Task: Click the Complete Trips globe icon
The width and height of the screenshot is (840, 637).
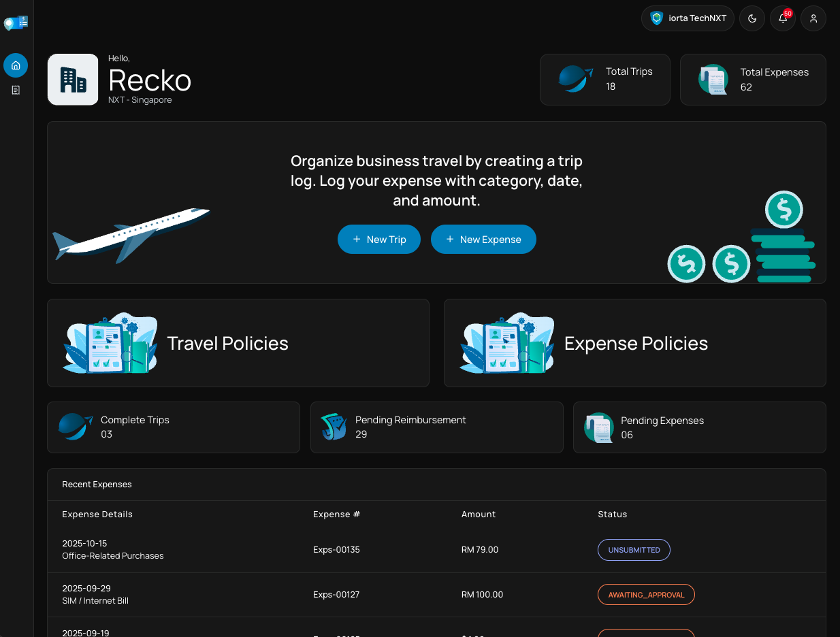Action: coord(75,427)
